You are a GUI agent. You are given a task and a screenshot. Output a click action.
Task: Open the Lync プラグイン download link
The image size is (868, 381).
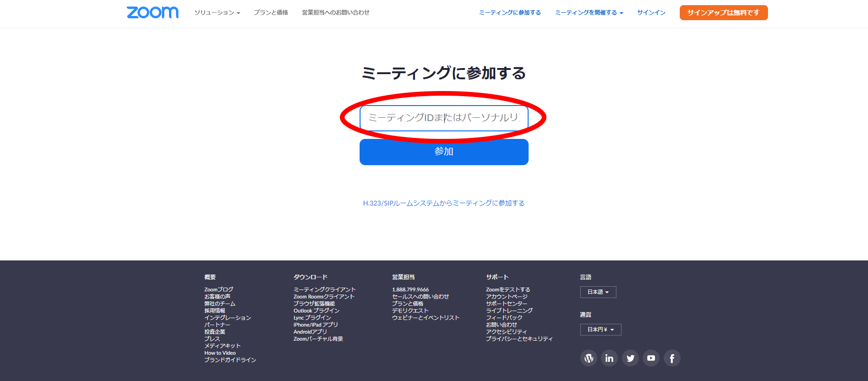312,318
